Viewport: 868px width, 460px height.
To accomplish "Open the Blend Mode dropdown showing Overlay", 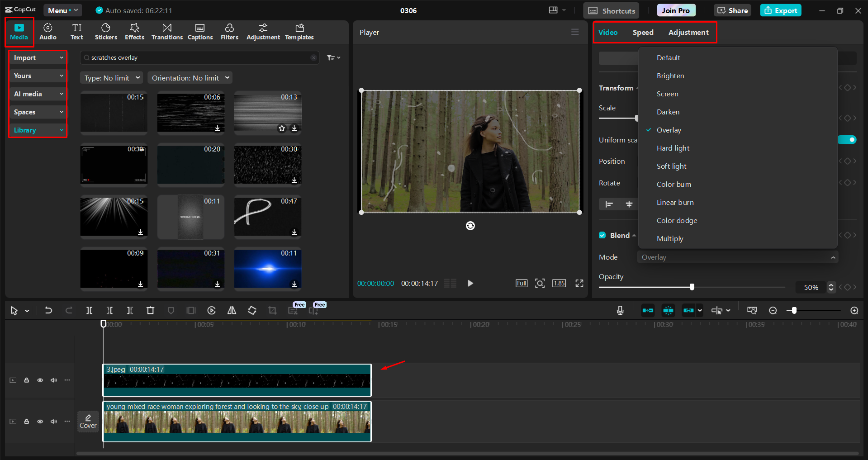I will point(737,256).
